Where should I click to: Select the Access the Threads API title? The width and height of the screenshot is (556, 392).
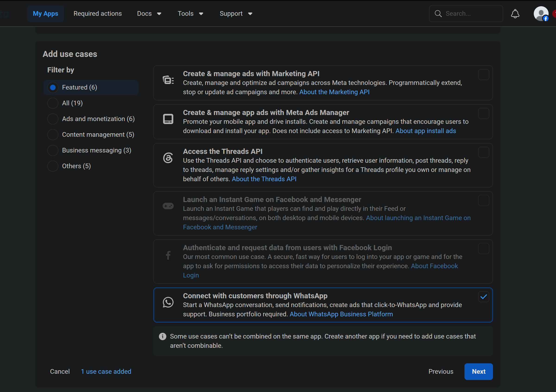(x=223, y=151)
